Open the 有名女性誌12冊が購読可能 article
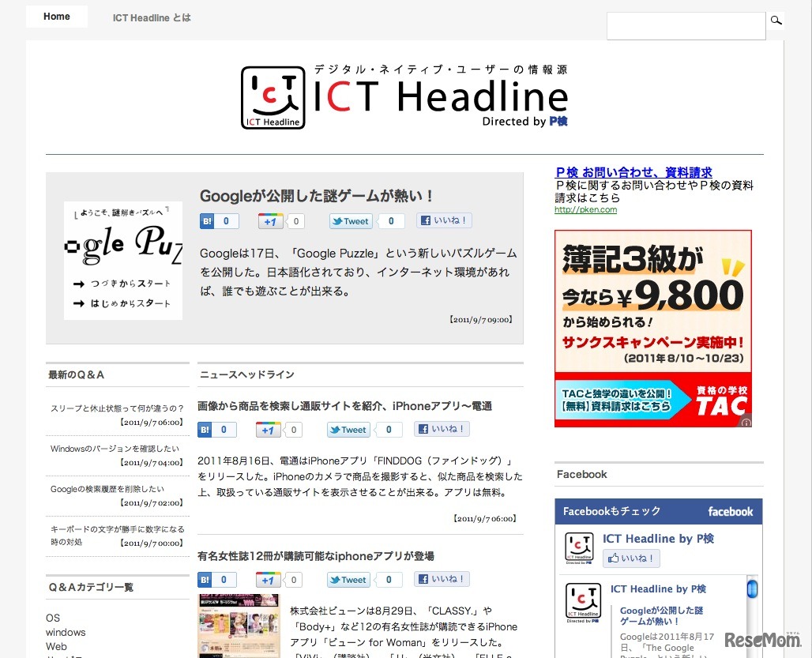812x658 pixels. tap(316, 556)
